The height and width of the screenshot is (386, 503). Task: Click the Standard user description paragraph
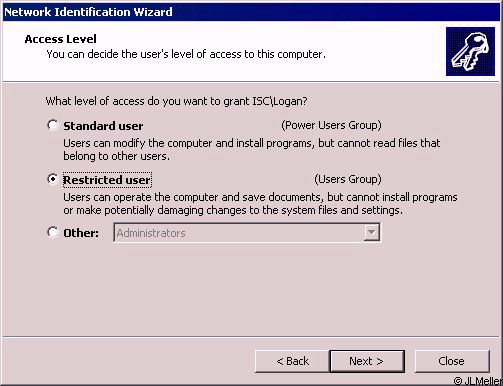click(252, 149)
